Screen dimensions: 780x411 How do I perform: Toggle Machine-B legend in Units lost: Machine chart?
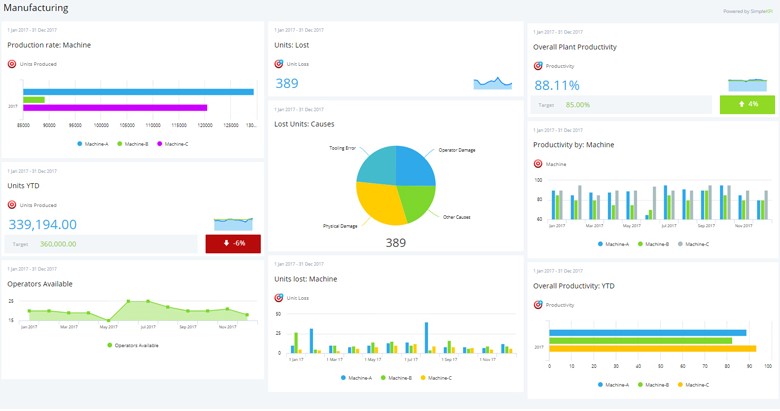point(396,378)
